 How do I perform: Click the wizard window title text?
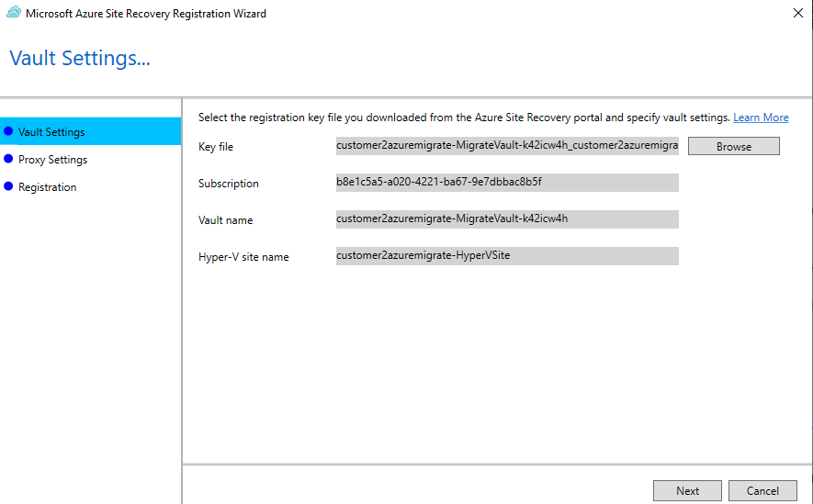(x=146, y=14)
